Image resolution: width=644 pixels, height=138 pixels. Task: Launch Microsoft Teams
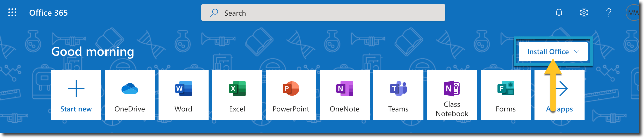tap(398, 95)
